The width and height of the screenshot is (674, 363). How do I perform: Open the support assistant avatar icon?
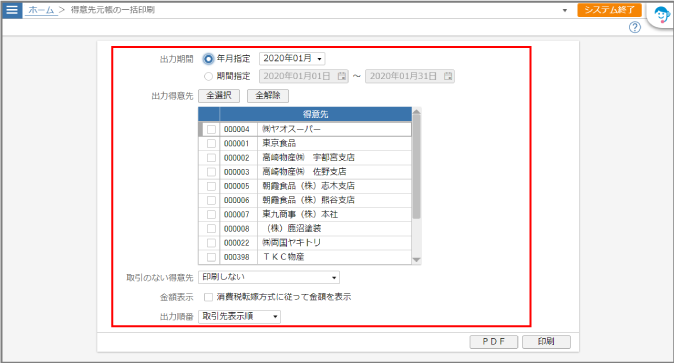[x=662, y=15]
